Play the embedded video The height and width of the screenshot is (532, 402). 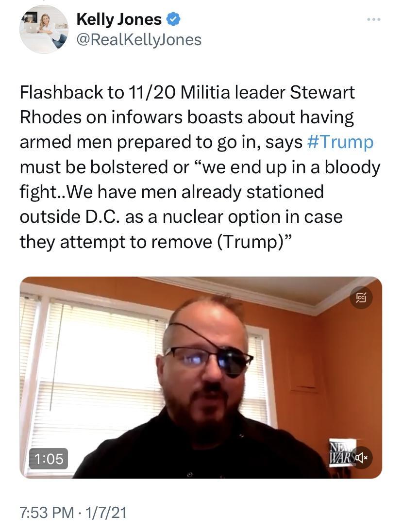(201, 377)
